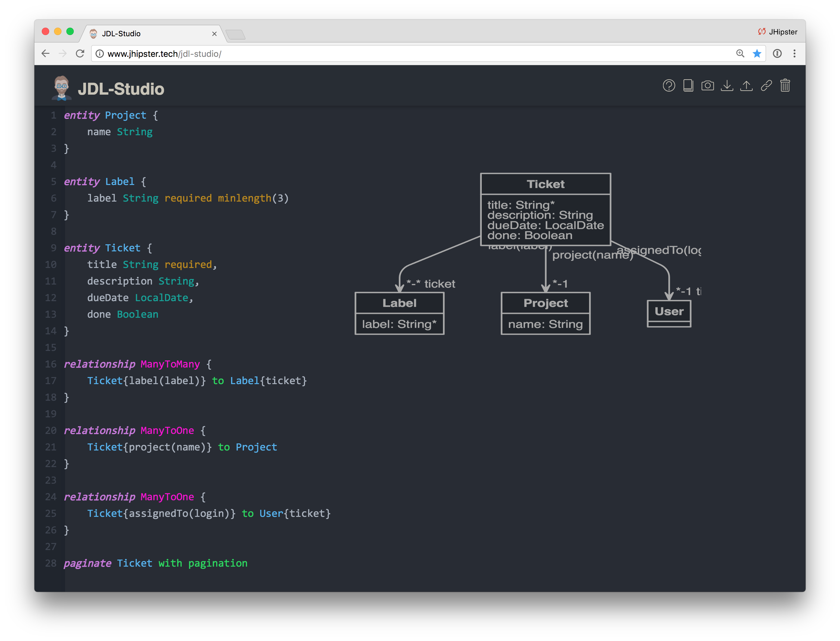Image resolution: width=840 pixels, height=641 pixels.
Task: Go back to the previous page
Action: (46, 54)
